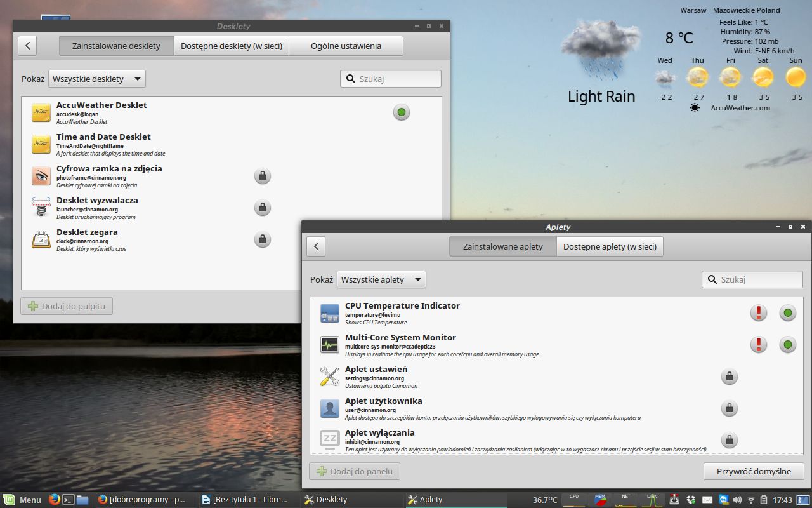
Task: Click the Szukaj search field in Desklety
Action: point(391,79)
